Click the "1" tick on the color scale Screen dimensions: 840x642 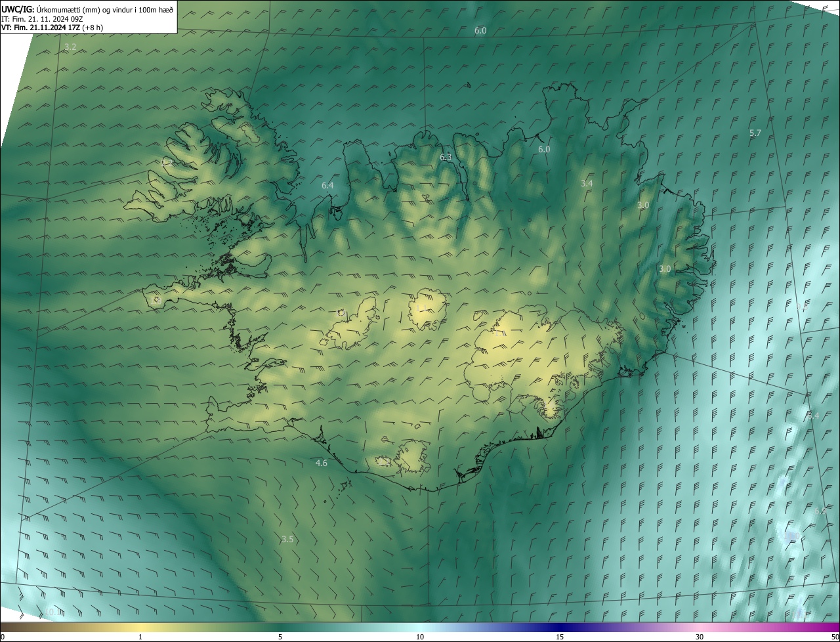coord(140,637)
